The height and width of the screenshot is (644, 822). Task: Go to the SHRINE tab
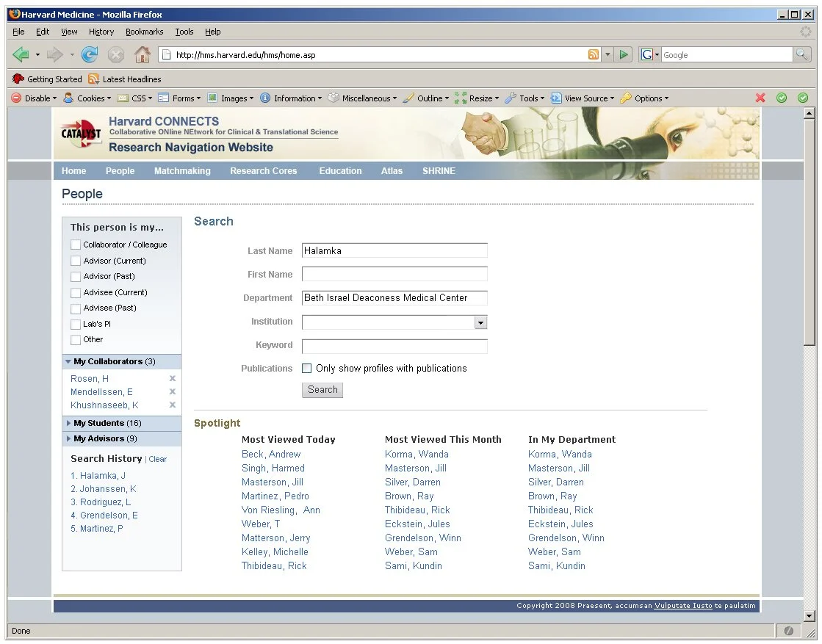point(439,171)
